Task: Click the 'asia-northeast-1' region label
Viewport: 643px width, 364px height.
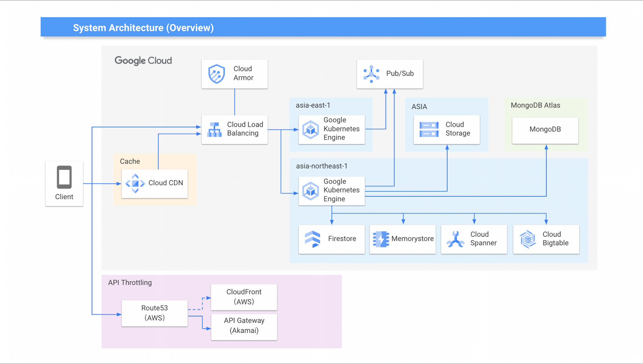Action: 322,166
